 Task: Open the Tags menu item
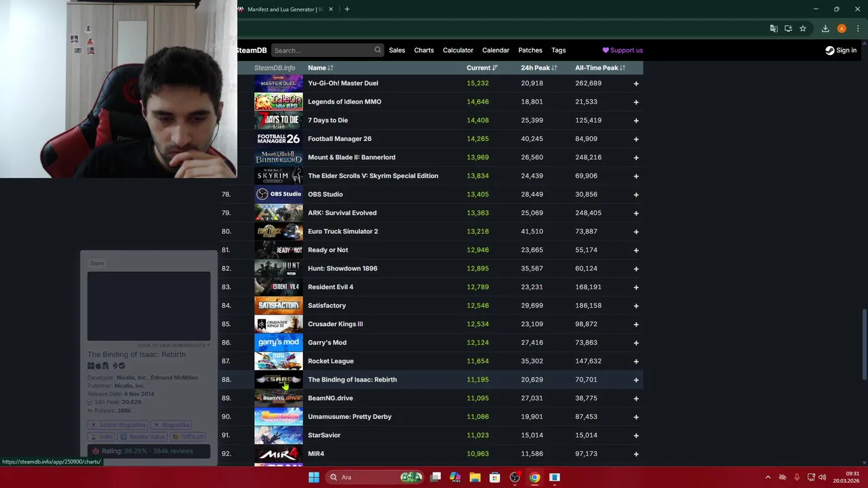point(559,50)
